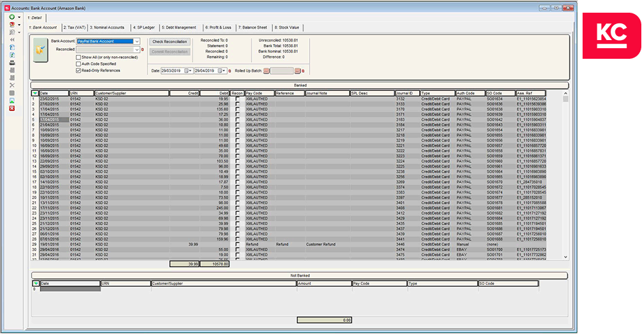
Task: Go to the 7: Balance Sheet tab
Action: tap(252, 27)
